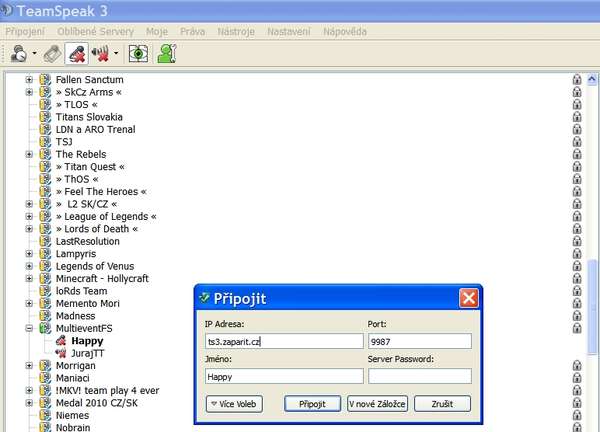
Task: Click the Maniaci channel icon
Action: pyautogui.click(x=45, y=378)
